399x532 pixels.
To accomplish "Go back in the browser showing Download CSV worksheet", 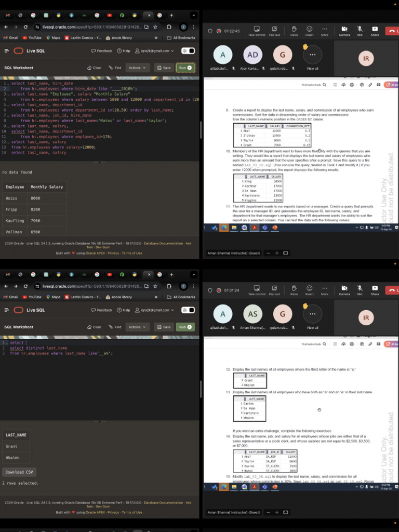I will click(6, 286).
